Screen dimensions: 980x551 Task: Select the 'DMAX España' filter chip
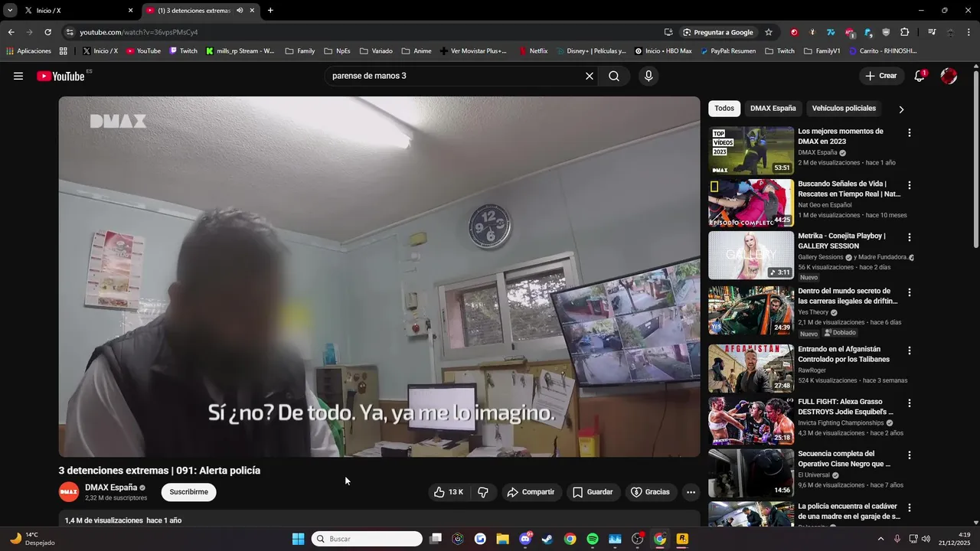[773, 109]
